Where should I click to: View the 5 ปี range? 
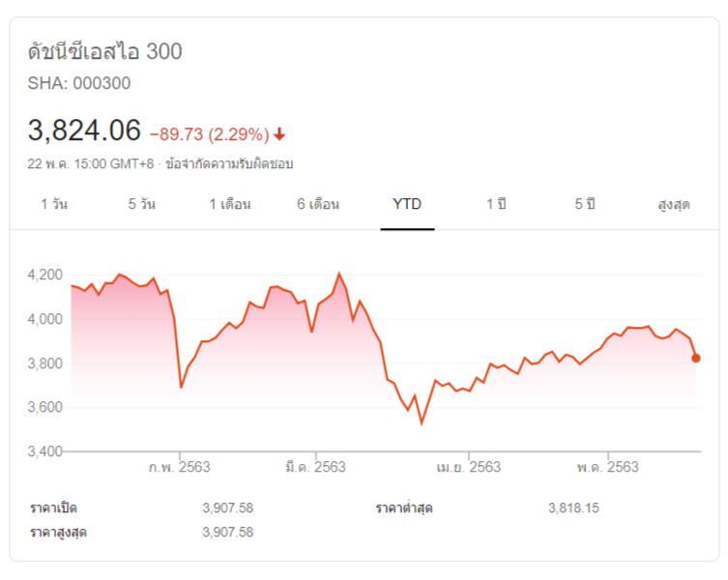pyautogui.click(x=584, y=204)
